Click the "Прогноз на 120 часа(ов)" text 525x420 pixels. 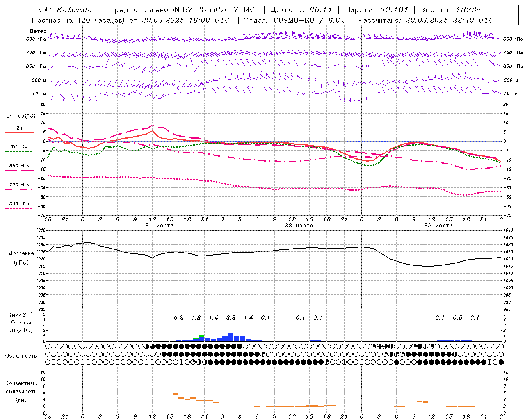79,20
